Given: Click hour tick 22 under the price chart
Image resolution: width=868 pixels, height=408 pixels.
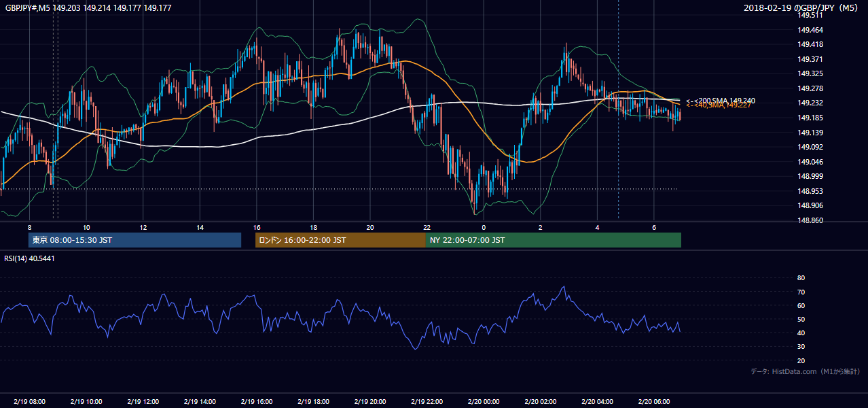Looking at the screenshot, I should (x=427, y=227).
